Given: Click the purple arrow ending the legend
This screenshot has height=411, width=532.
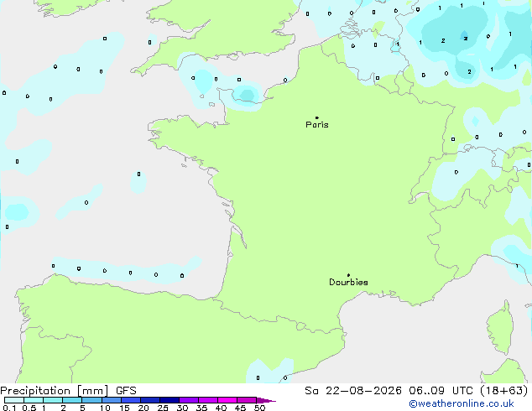Looking at the screenshot, I should pyautogui.click(x=266, y=400).
